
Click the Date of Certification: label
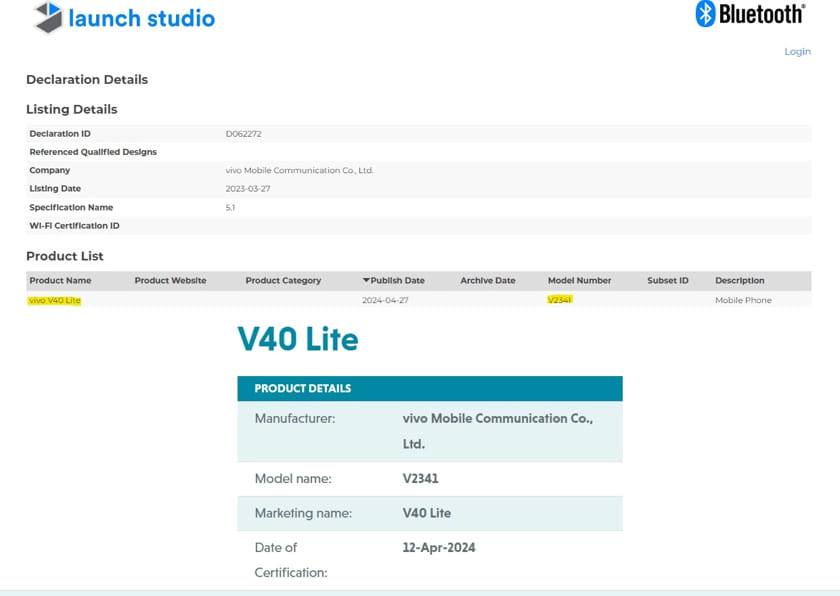(291, 560)
